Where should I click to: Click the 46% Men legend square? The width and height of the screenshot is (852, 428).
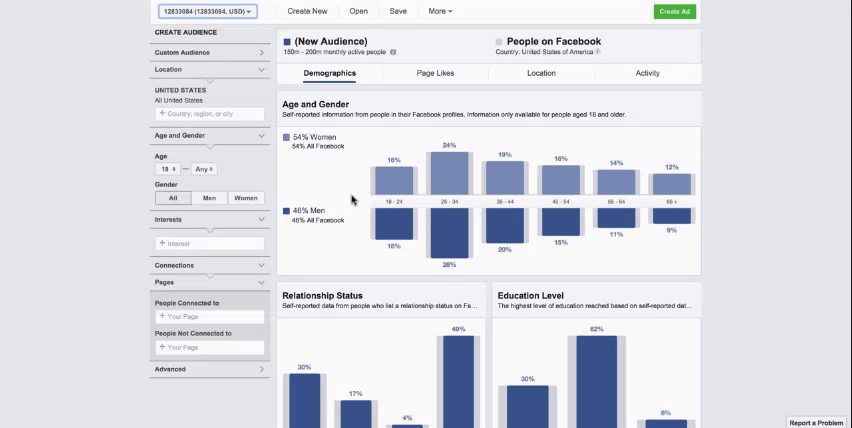coord(287,211)
